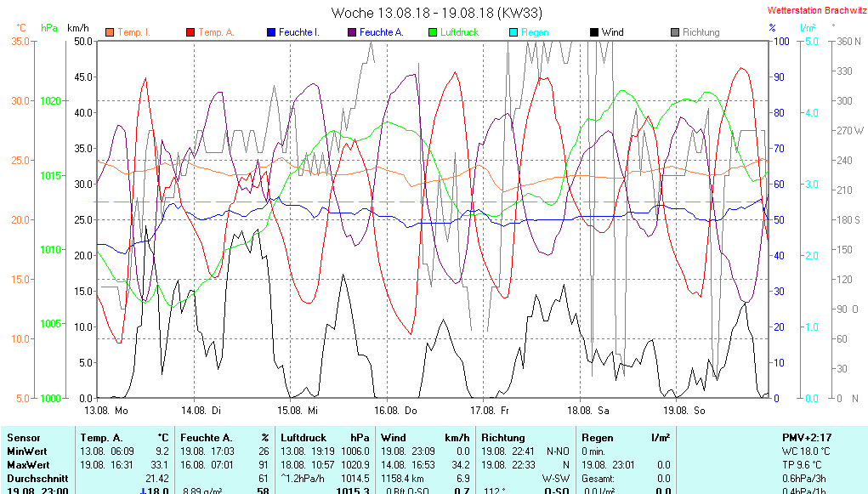This screenshot has height=494, width=868.
Task: Click the Durchschnitt row label
Action: pos(36,479)
